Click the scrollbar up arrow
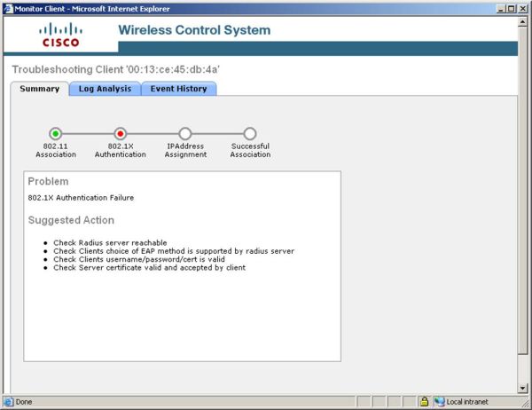The image size is (532, 410). point(522,21)
